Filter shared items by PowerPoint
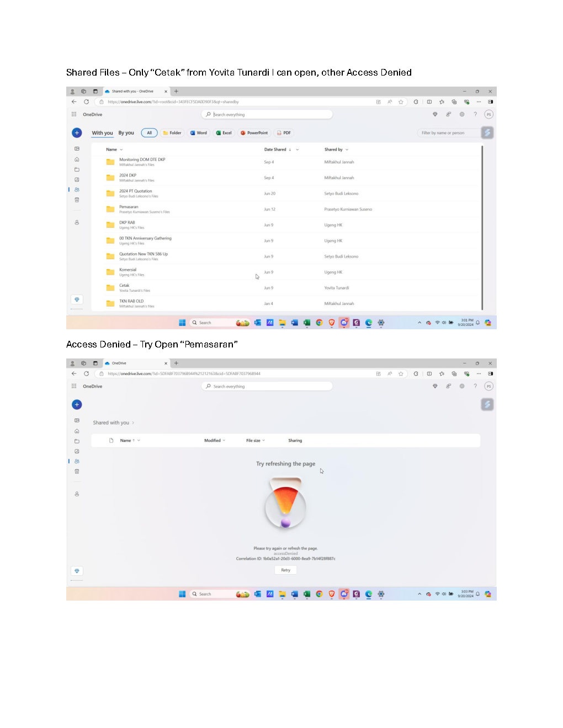 click(254, 133)
